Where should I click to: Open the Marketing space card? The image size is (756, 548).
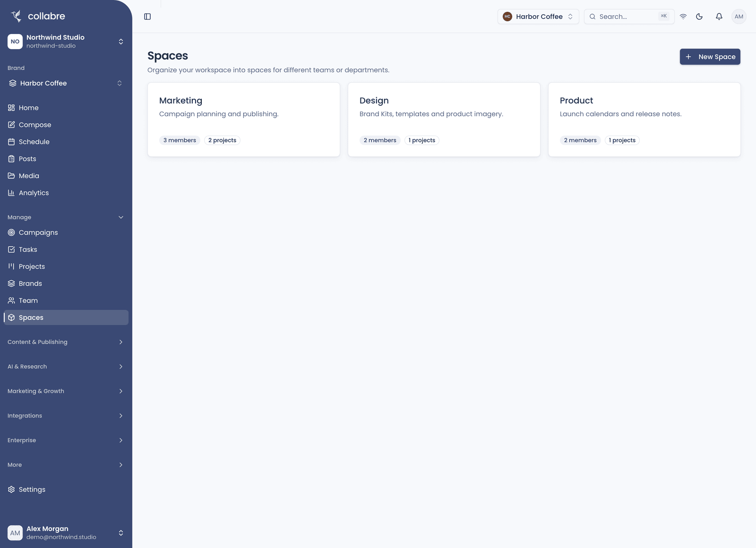tap(244, 120)
